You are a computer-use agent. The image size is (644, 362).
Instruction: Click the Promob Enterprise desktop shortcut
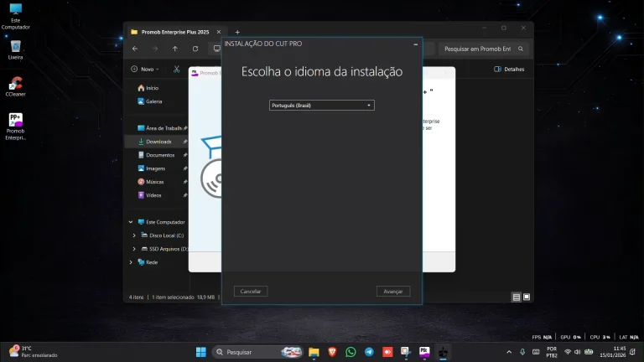pos(16,127)
